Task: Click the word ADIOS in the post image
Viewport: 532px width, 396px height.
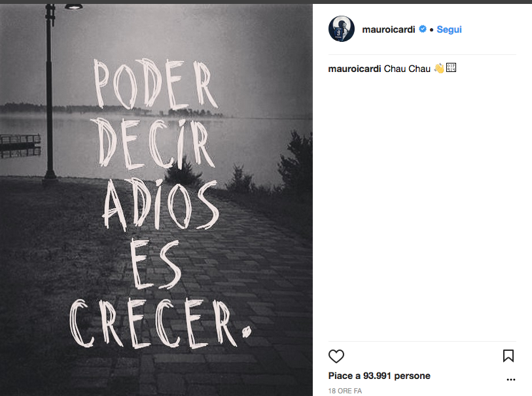Action: coord(160,204)
